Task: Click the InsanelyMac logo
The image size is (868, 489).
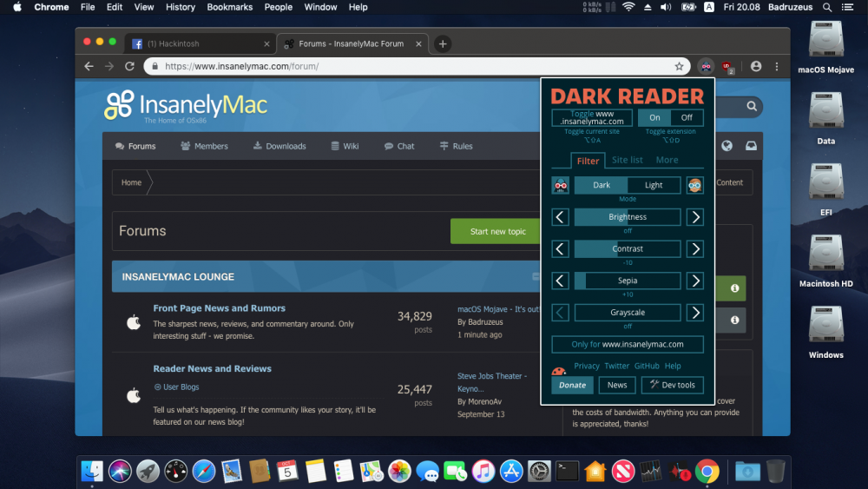Action: tap(186, 106)
